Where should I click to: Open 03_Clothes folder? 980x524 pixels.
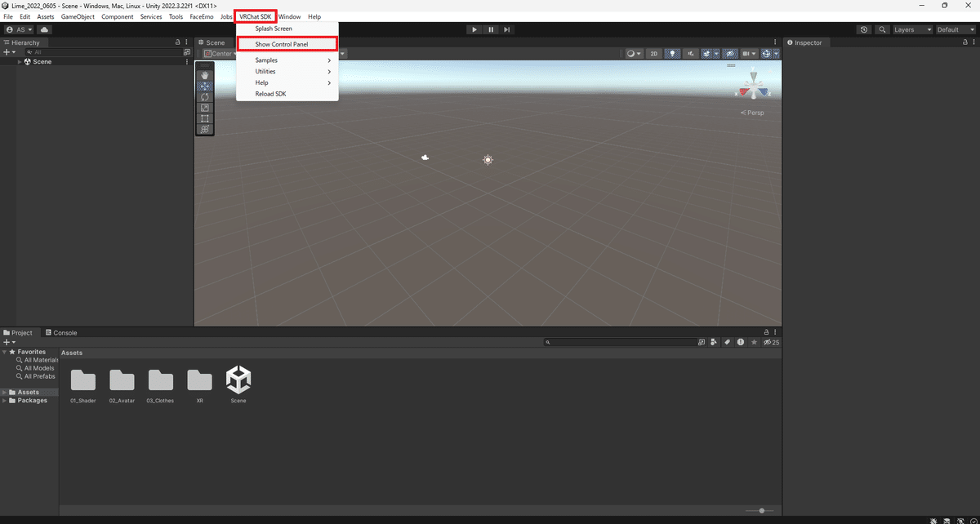point(161,385)
